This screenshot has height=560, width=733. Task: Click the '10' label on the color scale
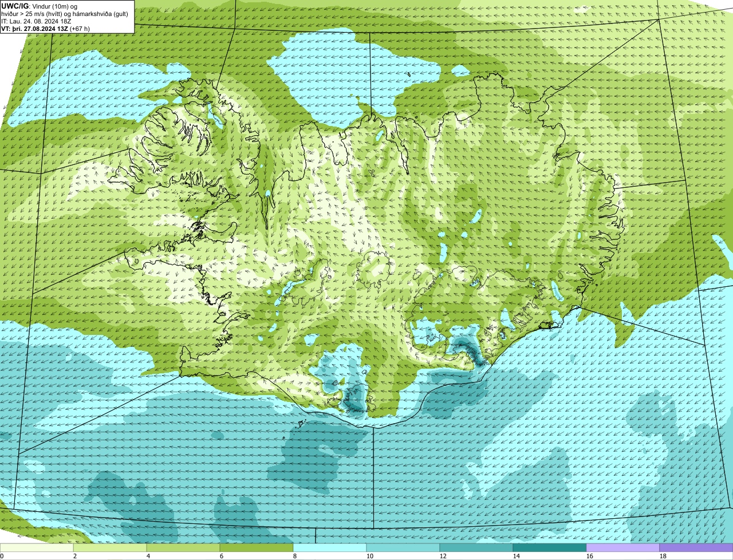tap(370, 556)
